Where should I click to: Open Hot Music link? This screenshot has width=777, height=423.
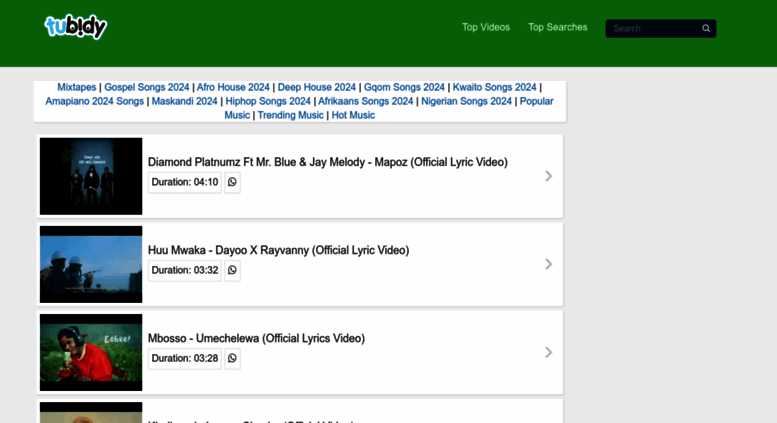[x=353, y=115]
